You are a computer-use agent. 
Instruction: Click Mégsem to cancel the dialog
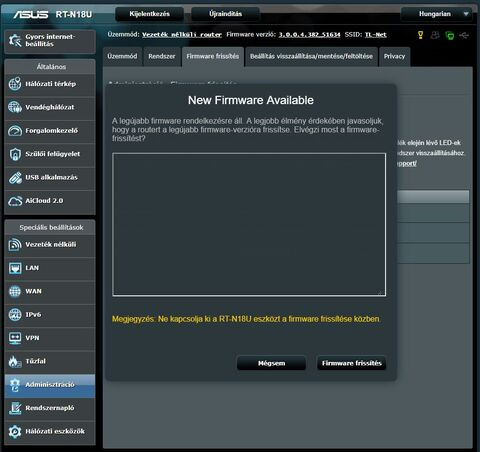[x=271, y=363]
